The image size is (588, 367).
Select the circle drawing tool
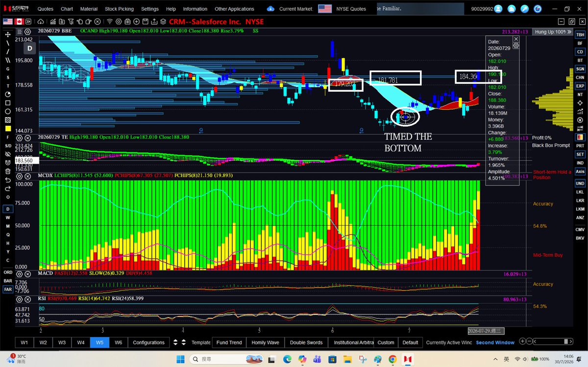click(x=8, y=111)
